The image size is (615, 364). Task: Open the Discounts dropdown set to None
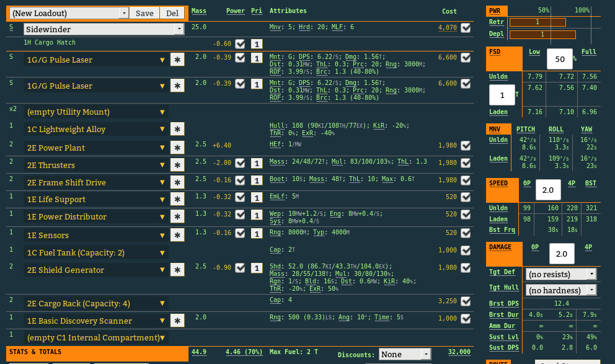point(405,354)
